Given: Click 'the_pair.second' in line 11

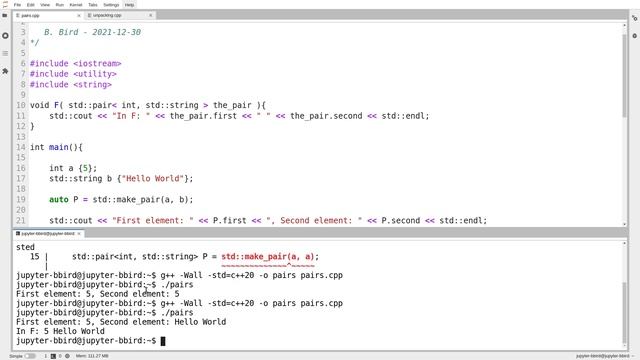Looking at the screenshot, I should (326, 116).
